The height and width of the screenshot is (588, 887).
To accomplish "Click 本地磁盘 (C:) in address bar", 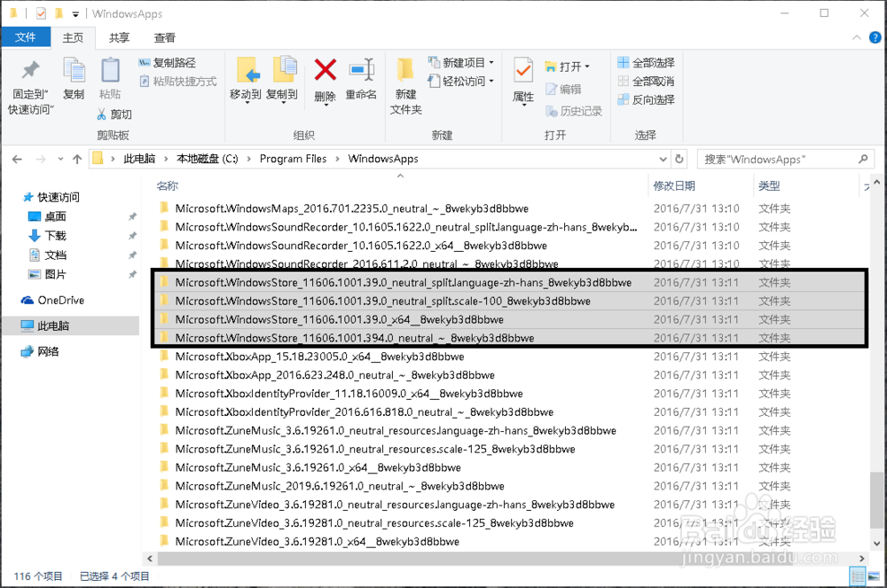I will (208, 160).
